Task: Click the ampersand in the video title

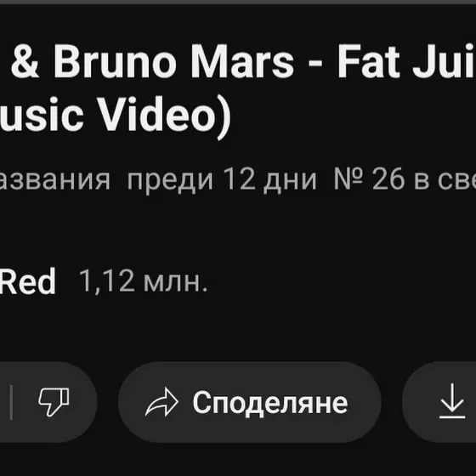Action: (x=25, y=61)
